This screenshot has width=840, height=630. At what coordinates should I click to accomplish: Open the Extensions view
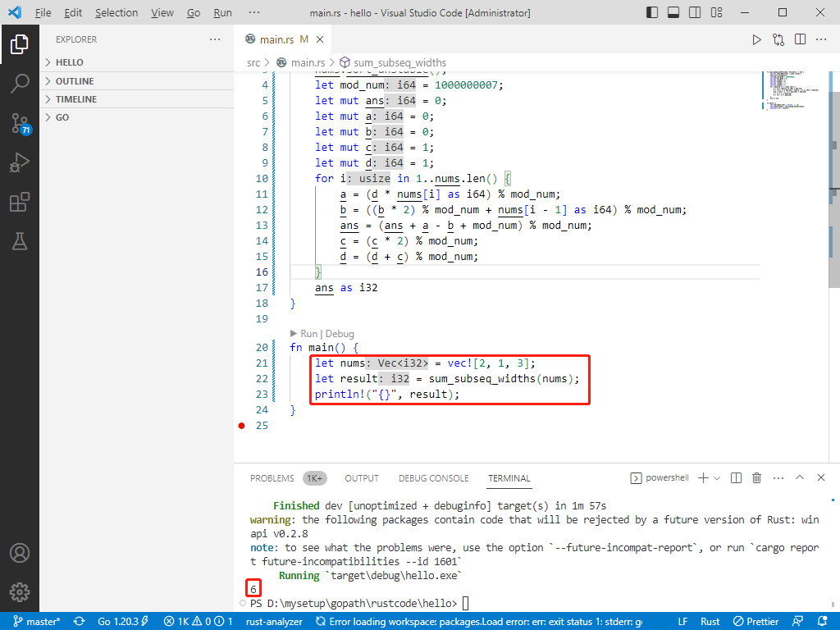[20, 202]
